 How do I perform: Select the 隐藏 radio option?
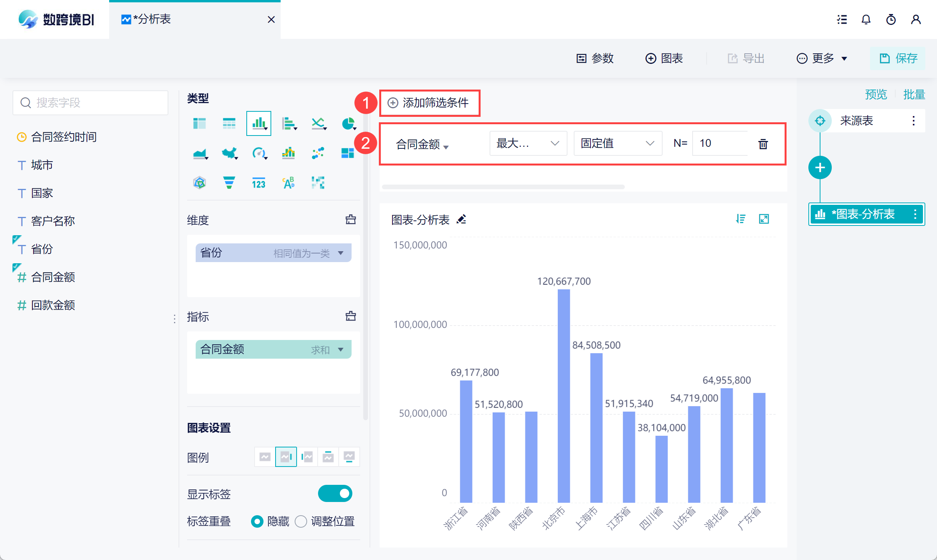pos(257,521)
